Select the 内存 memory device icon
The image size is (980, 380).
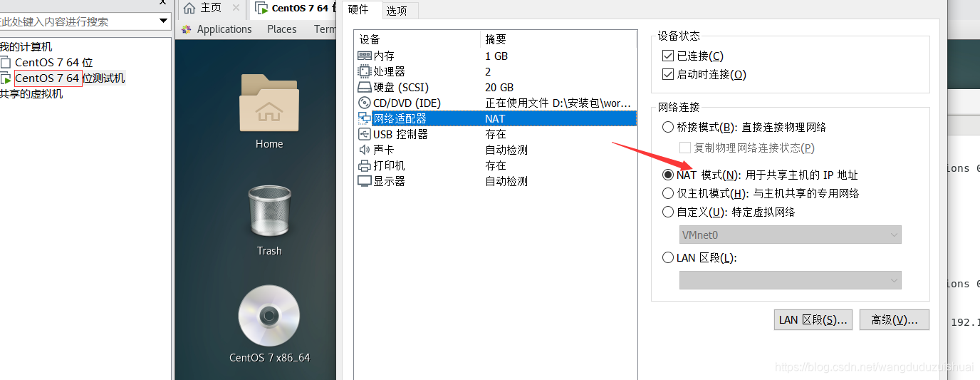(364, 56)
